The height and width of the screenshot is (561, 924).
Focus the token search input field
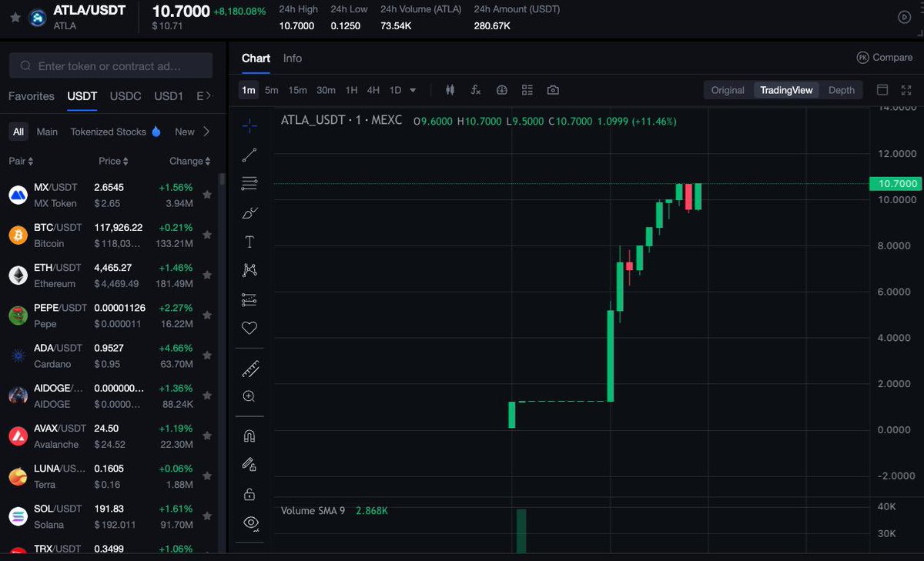(111, 66)
